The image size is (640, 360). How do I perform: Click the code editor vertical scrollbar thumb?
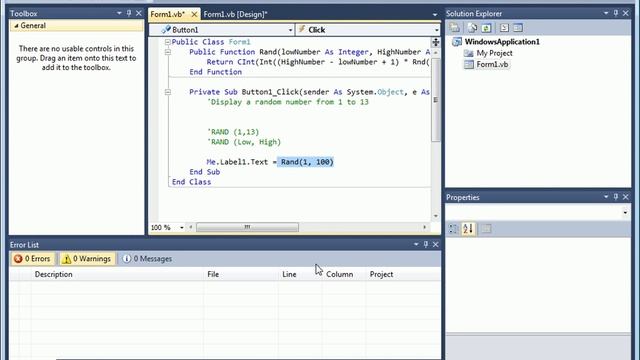coord(436,100)
